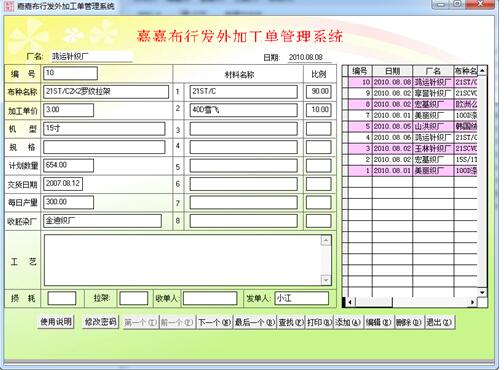Click the 打印 print button
Screen dimensions: 504x370
(x=320, y=322)
